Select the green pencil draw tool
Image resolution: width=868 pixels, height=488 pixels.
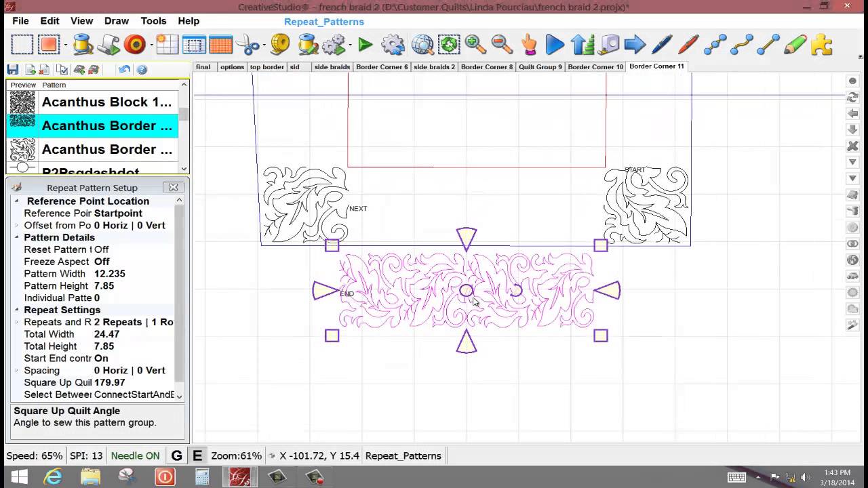coord(794,45)
